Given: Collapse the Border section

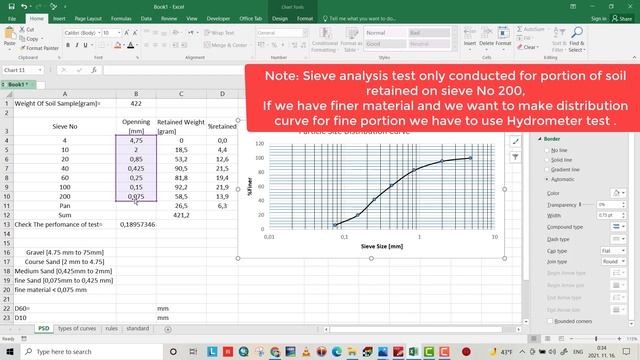Looking at the screenshot, I should tap(540, 139).
